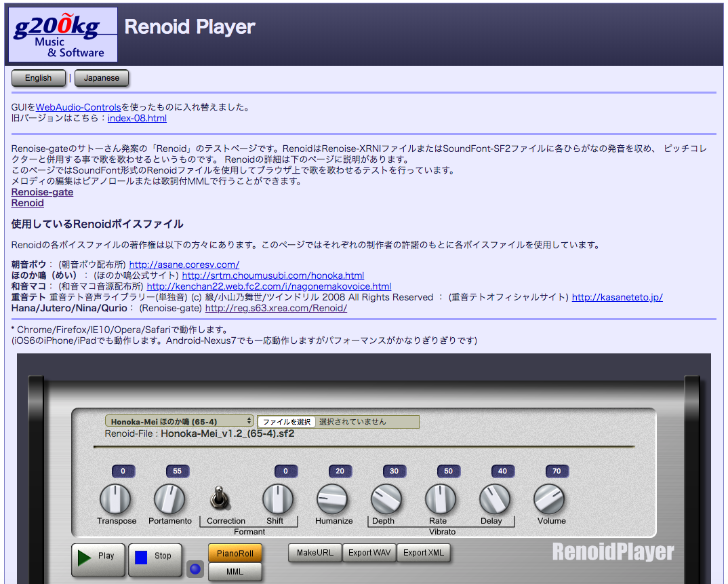Image resolution: width=728 pixels, height=584 pixels.
Task: Click the Vibrato Depth knob
Action: coord(386,499)
